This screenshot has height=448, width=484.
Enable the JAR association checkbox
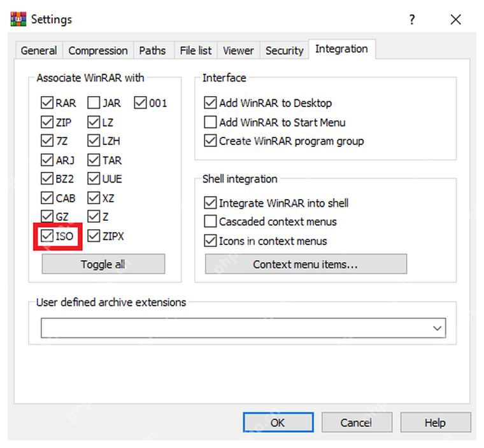pyautogui.click(x=94, y=102)
